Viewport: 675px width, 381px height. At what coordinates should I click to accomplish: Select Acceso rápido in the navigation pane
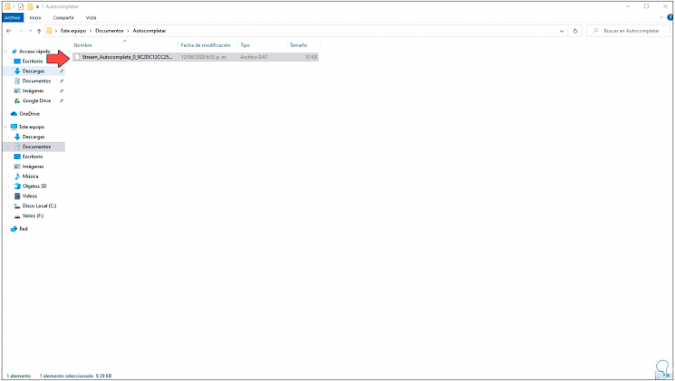(34, 51)
